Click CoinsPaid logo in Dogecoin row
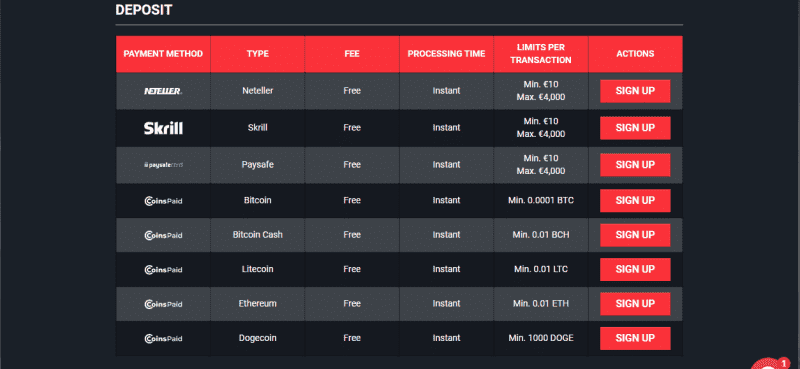Screen dimensions: 800x369 (163, 338)
